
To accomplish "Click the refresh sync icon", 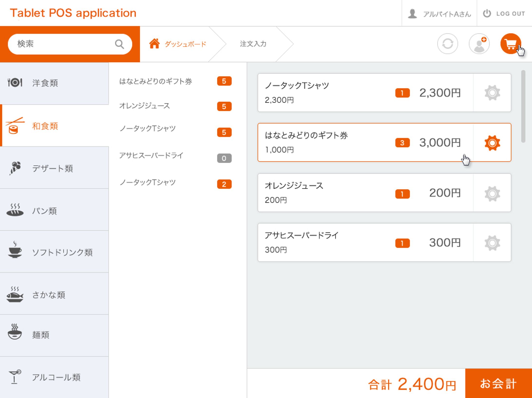I will click(447, 44).
